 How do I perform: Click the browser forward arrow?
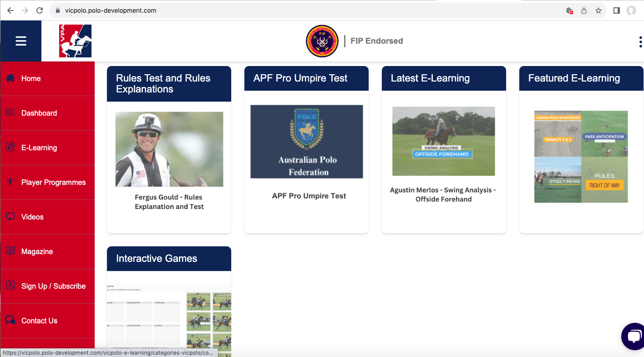25,10
